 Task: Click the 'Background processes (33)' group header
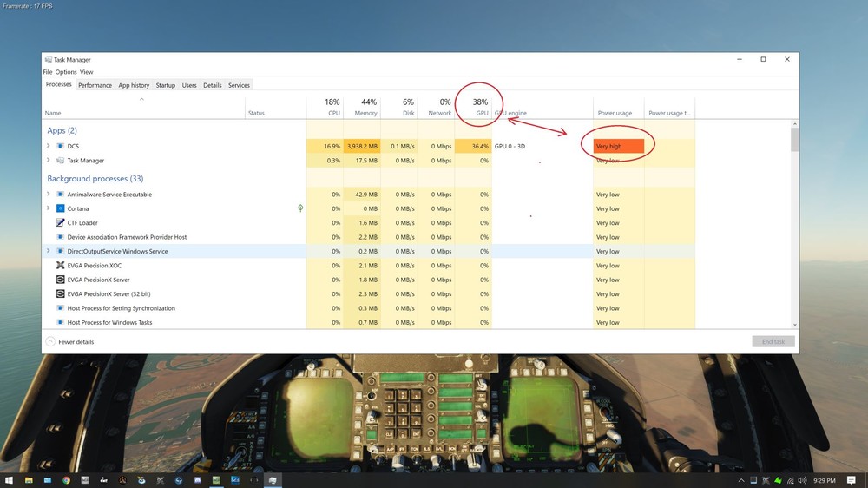(x=95, y=178)
